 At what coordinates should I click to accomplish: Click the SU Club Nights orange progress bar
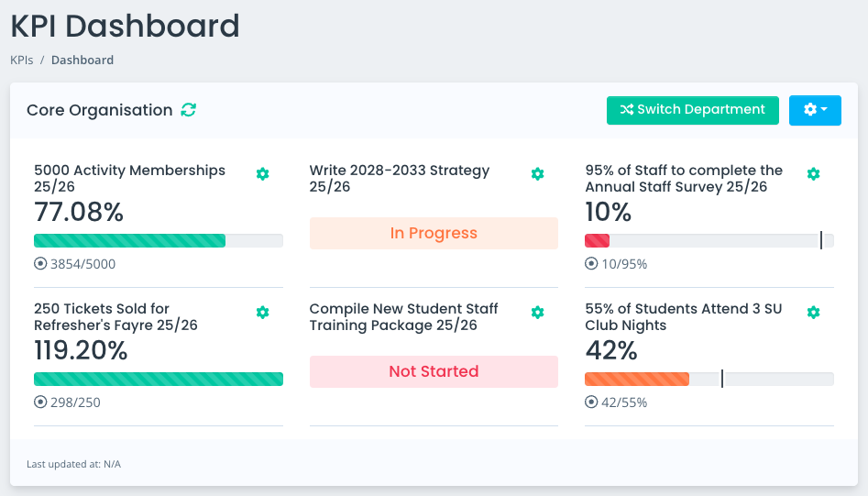click(x=637, y=380)
